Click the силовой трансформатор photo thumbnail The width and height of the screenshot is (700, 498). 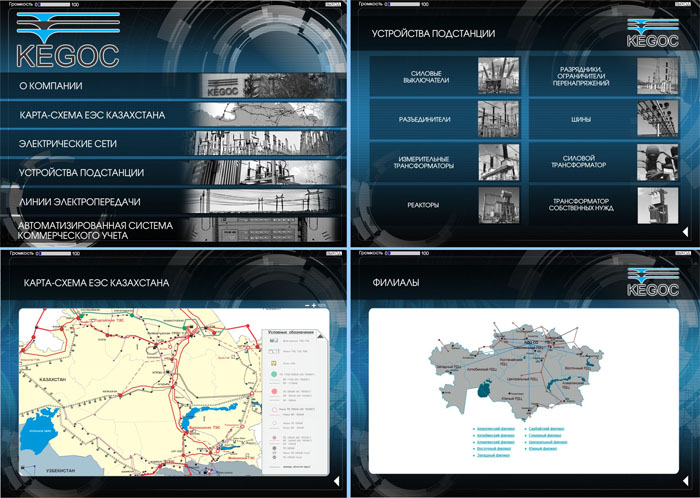[x=658, y=162]
